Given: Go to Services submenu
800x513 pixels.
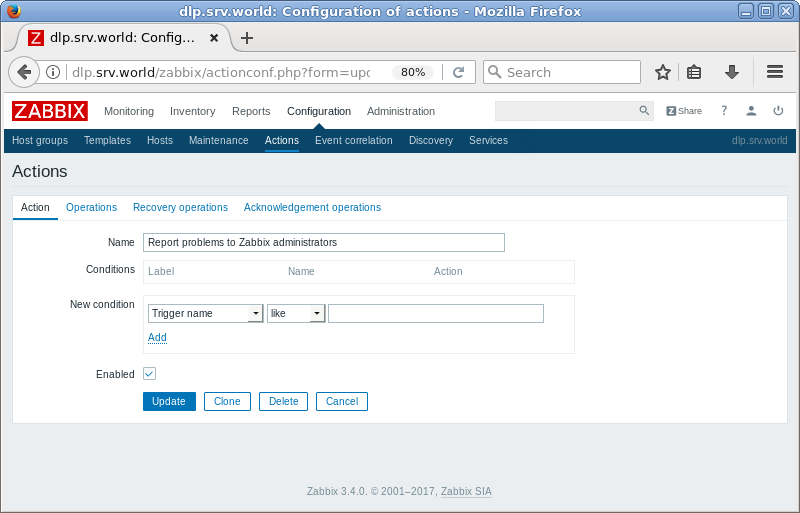Looking at the screenshot, I should click(488, 140).
